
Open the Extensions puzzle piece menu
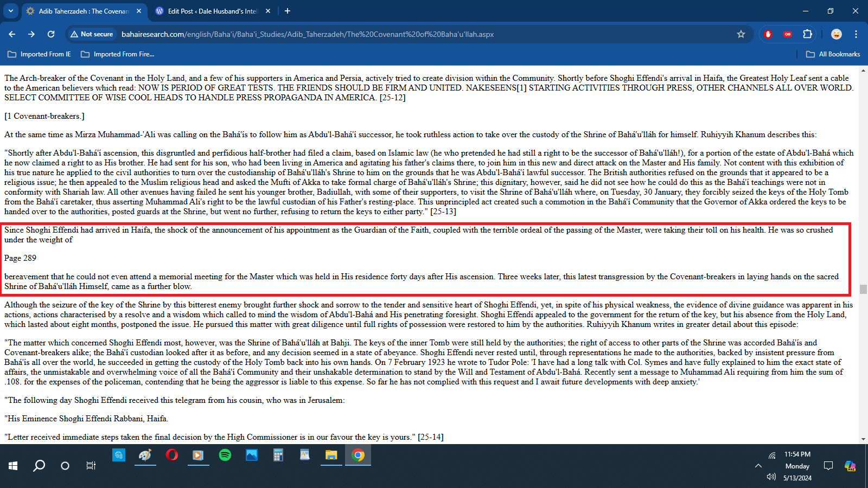[807, 34]
